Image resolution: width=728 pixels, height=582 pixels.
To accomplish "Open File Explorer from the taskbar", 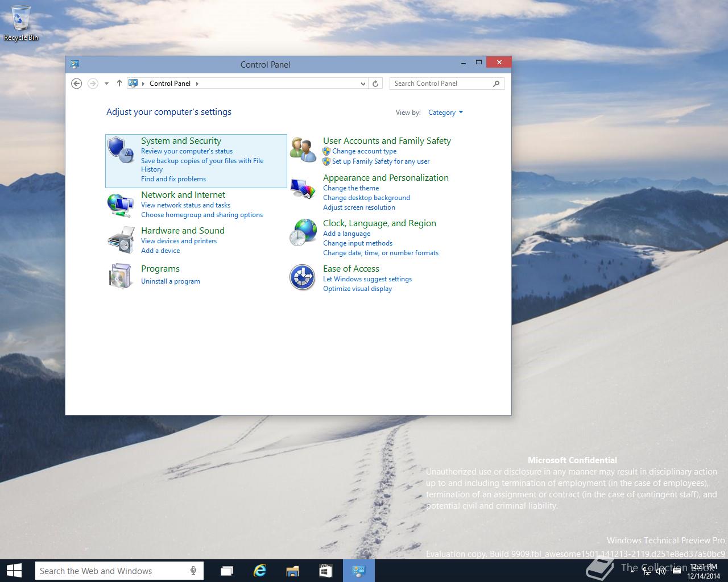I will pyautogui.click(x=292, y=571).
